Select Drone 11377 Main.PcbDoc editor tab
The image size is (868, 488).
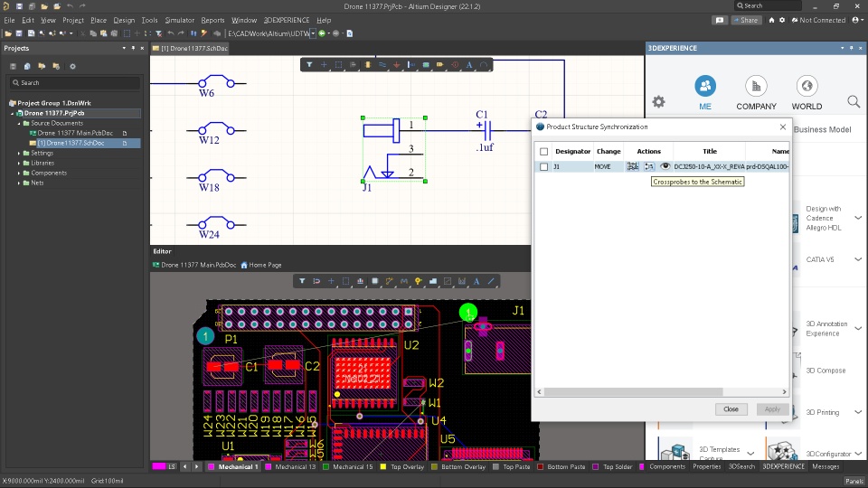194,265
